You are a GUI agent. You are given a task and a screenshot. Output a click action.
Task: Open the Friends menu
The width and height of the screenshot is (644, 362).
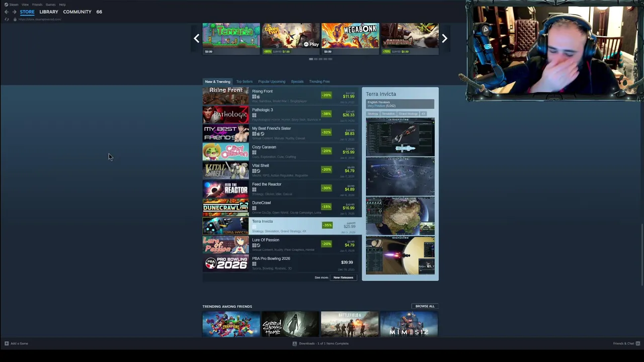coord(37,5)
